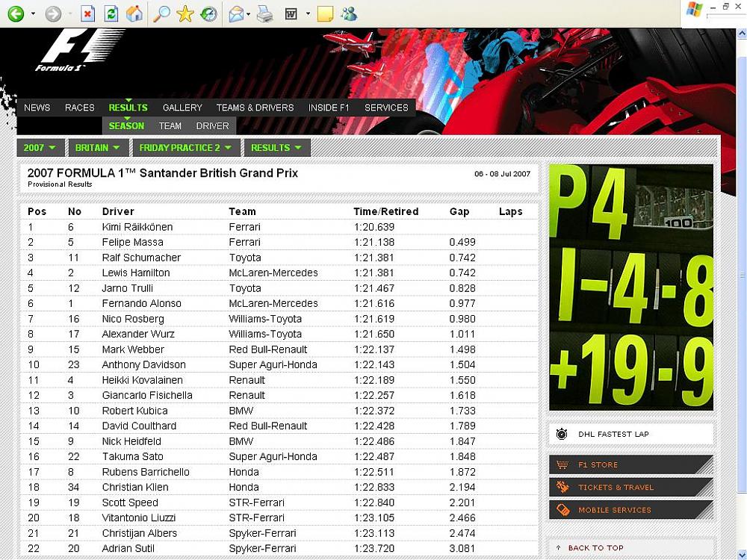Go to the Home page icon
The image size is (747, 560).
pos(134,13)
